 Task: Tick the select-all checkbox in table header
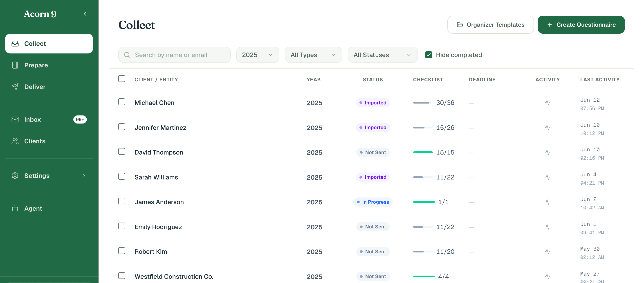[122, 79]
